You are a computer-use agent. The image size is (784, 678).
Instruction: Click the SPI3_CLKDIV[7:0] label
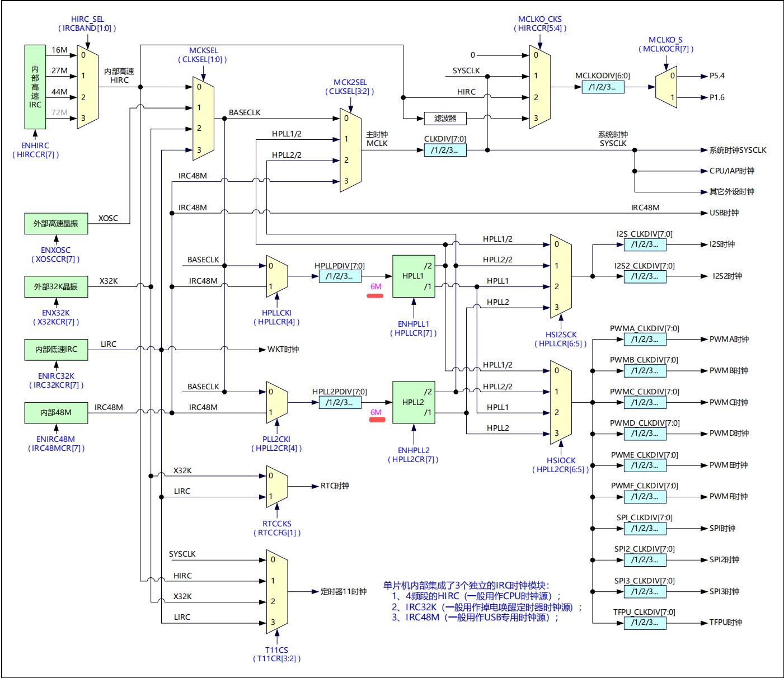(645, 581)
